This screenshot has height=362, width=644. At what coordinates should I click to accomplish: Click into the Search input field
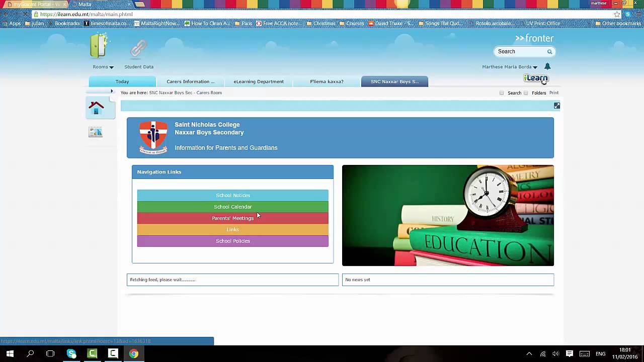coord(521,51)
